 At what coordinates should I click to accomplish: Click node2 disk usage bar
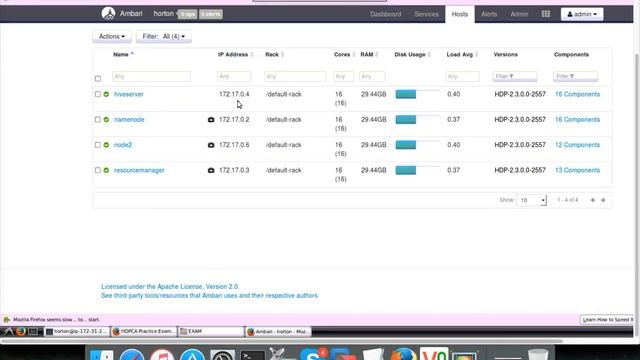[x=418, y=145]
